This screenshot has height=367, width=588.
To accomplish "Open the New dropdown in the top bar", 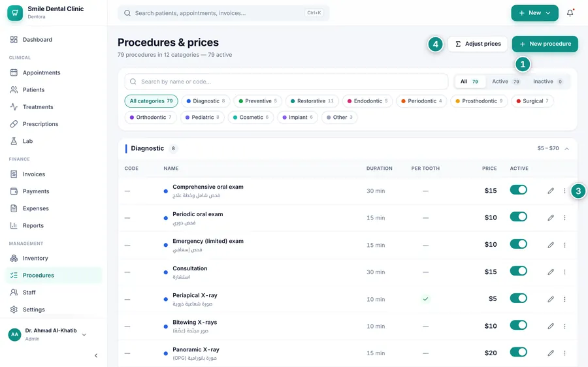I will click(x=534, y=13).
